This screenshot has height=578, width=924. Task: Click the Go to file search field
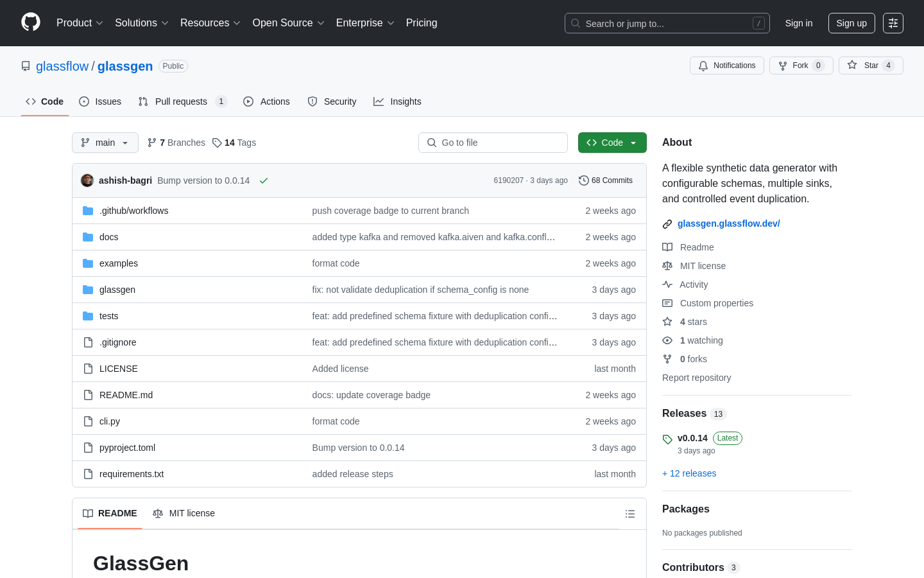[493, 143]
